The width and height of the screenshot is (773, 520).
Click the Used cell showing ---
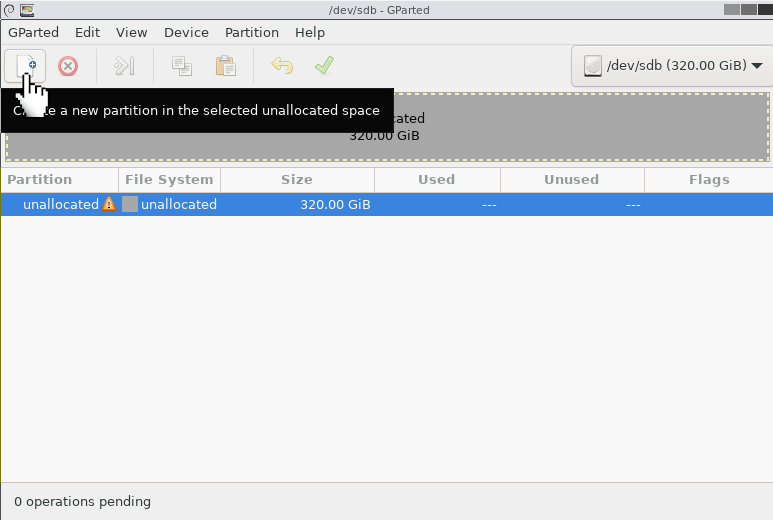click(x=489, y=205)
